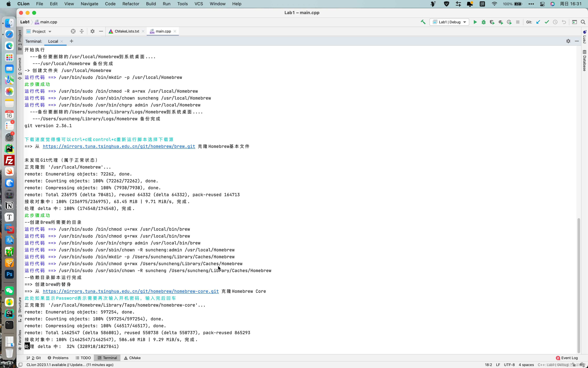
Task: Open Lab1 Debug configuration dropdown
Action: [x=449, y=22]
